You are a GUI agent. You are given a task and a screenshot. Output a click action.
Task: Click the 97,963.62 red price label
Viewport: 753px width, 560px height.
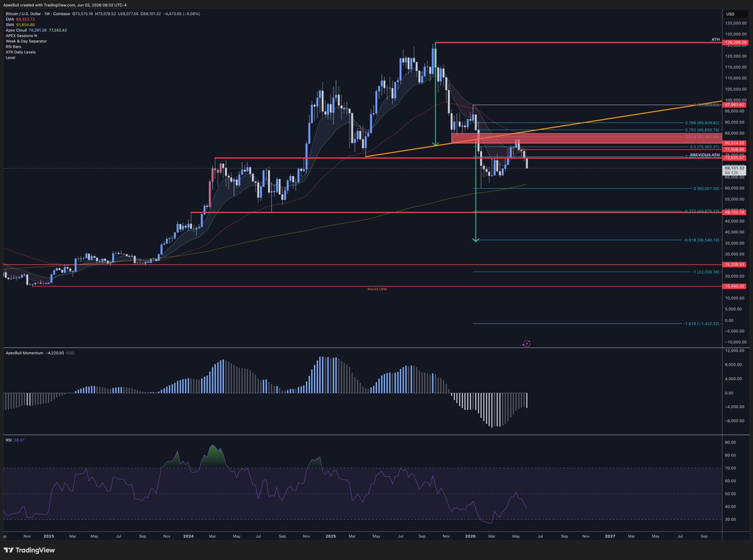[734, 105]
